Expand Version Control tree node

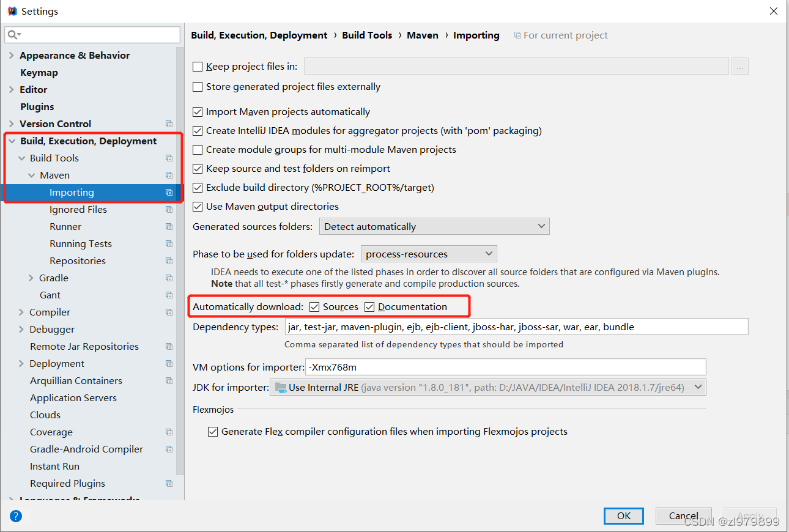12,124
